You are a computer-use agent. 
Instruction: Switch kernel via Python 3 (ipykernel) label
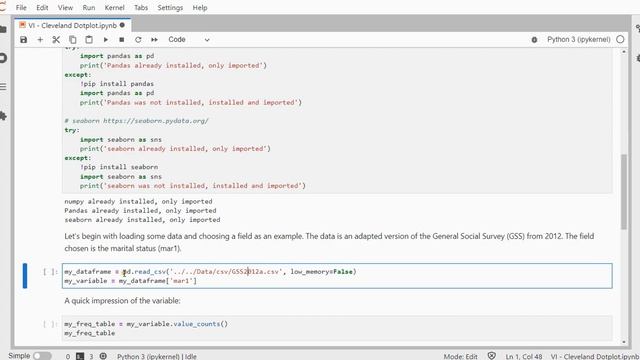(578, 40)
